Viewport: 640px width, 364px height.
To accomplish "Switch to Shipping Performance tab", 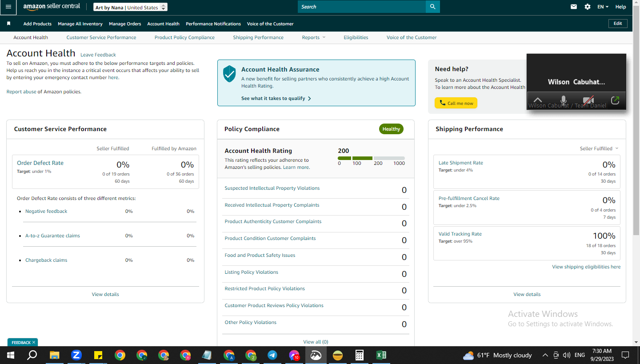I will (258, 37).
